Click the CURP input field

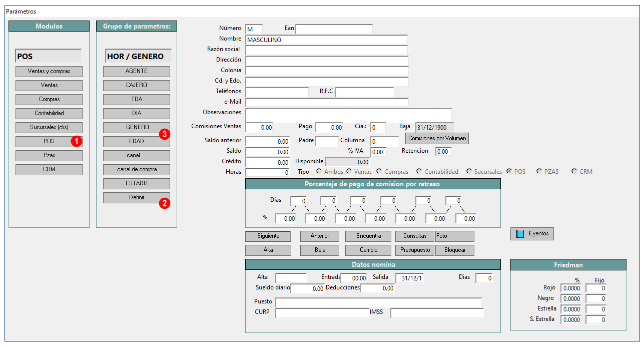tap(322, 313)
